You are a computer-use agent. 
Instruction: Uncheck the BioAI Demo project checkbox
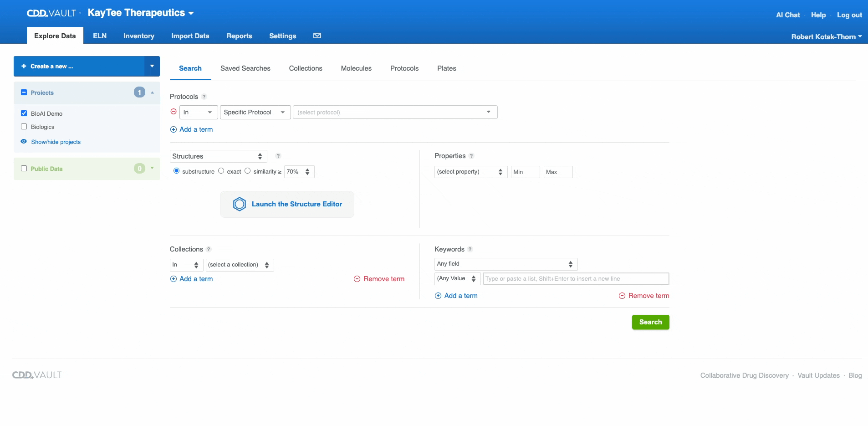24,113
